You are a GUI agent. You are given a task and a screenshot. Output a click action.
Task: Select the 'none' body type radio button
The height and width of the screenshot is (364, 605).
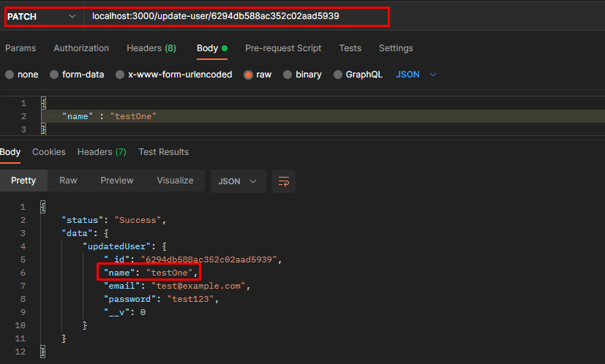point(10,75)
